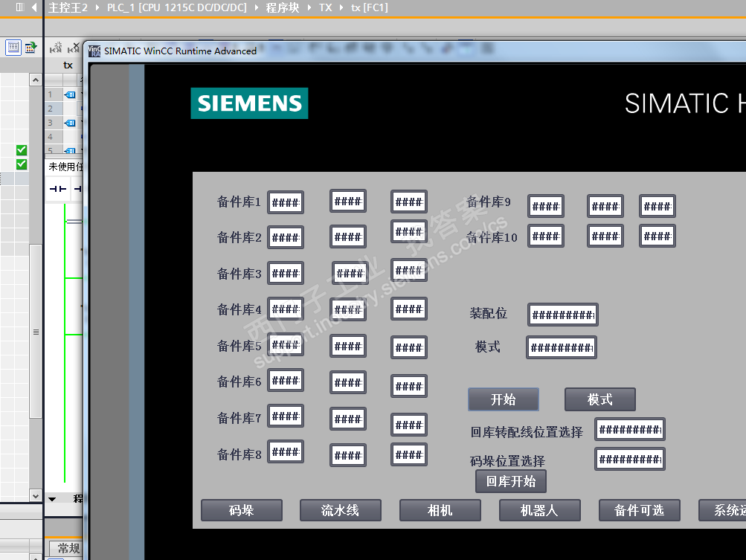Click the table view icon in left panel
Viewport: 746px width, 560px height.
tap(13, 48)
